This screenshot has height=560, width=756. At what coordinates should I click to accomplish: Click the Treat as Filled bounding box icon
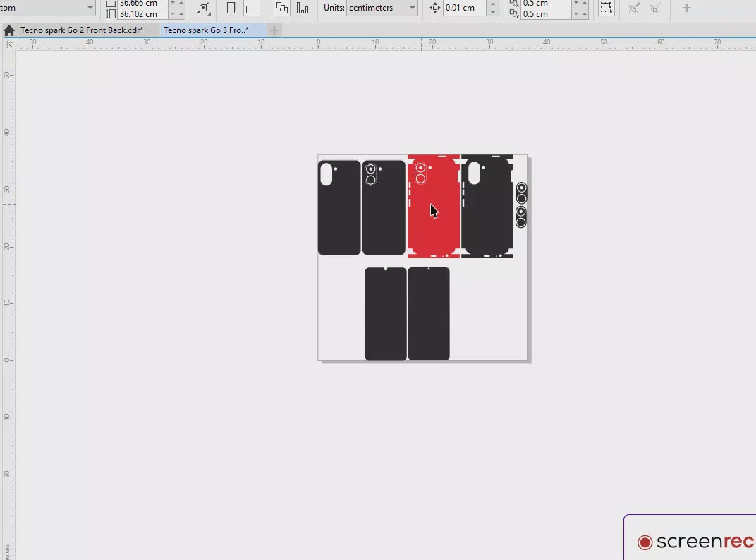(605, 8)
